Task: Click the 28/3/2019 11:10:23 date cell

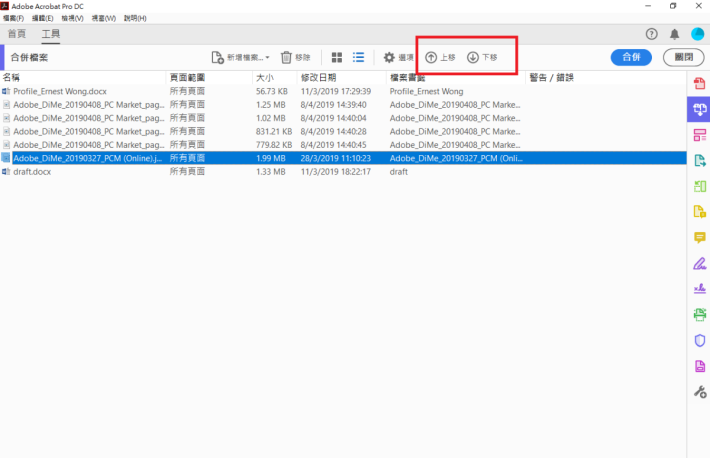Action: tap(336, 158)
